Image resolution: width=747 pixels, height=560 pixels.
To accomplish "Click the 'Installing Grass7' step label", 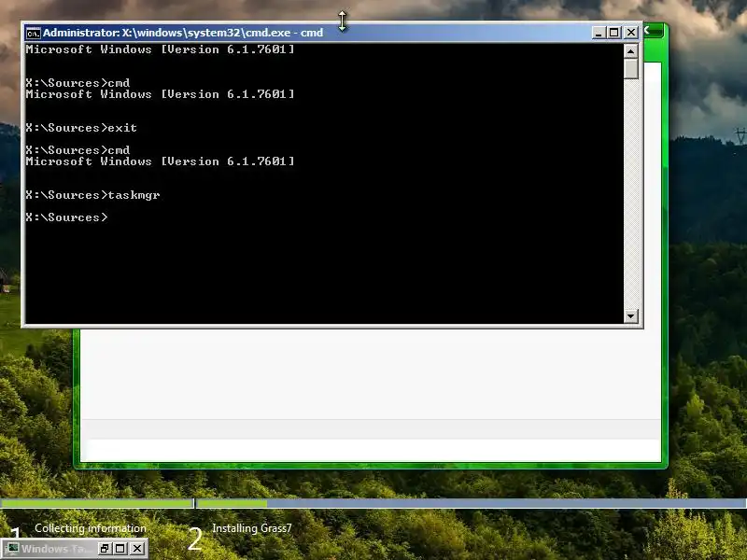I will (252, 528).
